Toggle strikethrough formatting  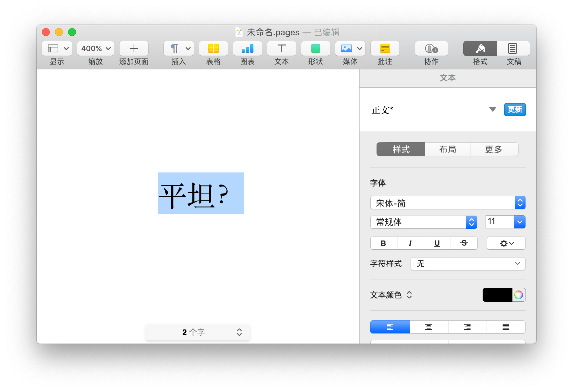pos(464,243)
